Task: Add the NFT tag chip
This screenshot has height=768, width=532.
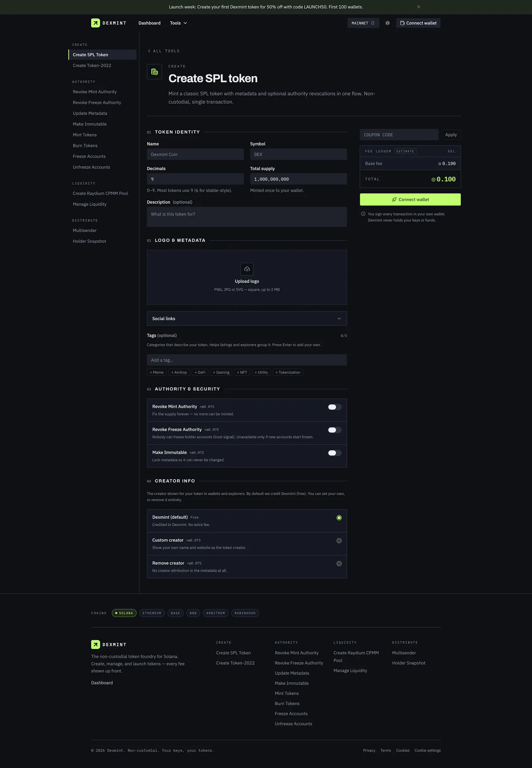Action: (242, 372)
